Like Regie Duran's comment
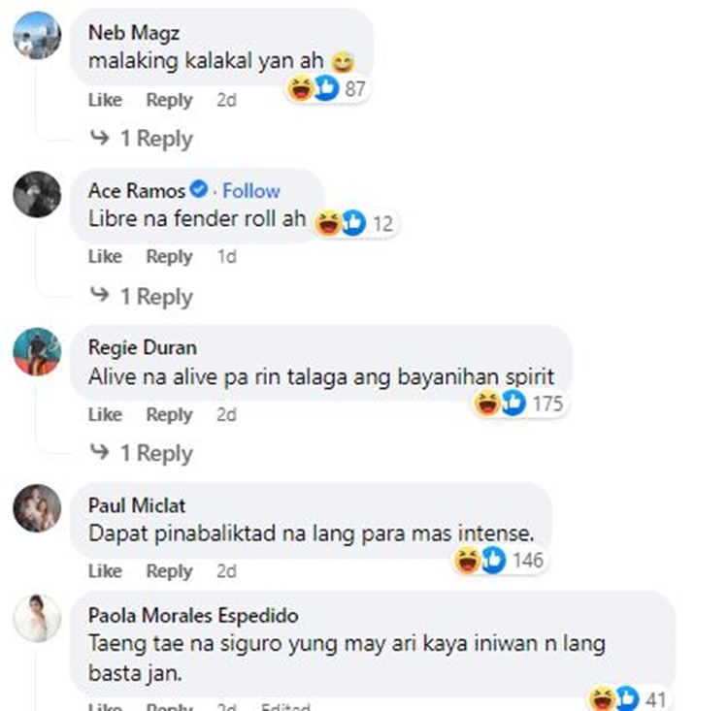This screenshot has width=728, height=711. coord(106,414)
